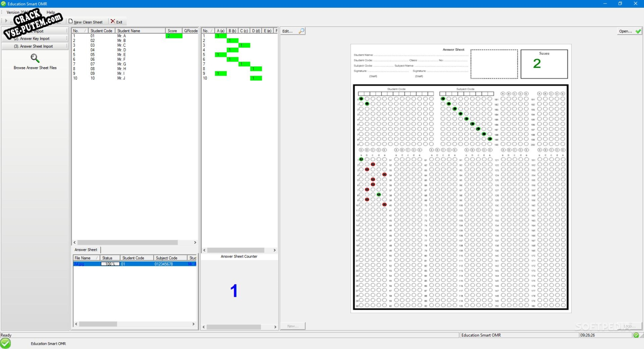Click the 100% status progress bar
The width and height of the screenshot is (644, 349).
point(110,264)
